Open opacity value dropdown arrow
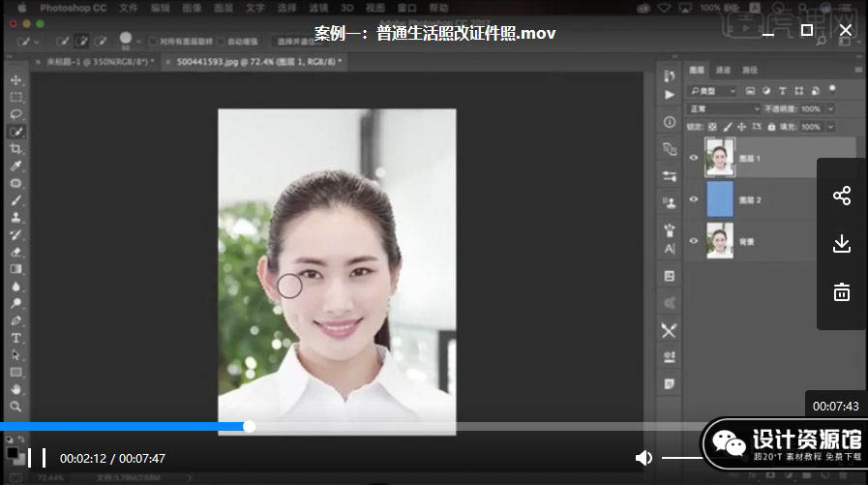This screenshot has height=485, width=868. tap(830, 109)
